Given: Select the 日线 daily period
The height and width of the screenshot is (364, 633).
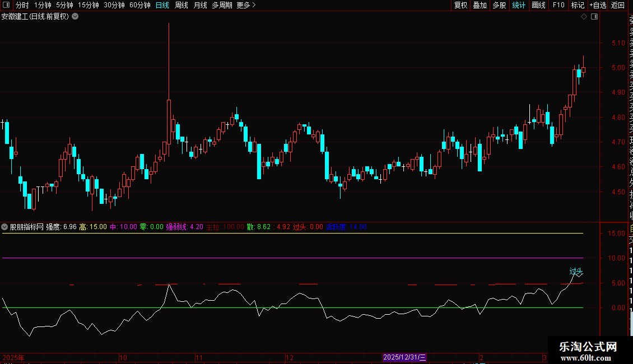Looking at the screenshot, I should point(162,5).
